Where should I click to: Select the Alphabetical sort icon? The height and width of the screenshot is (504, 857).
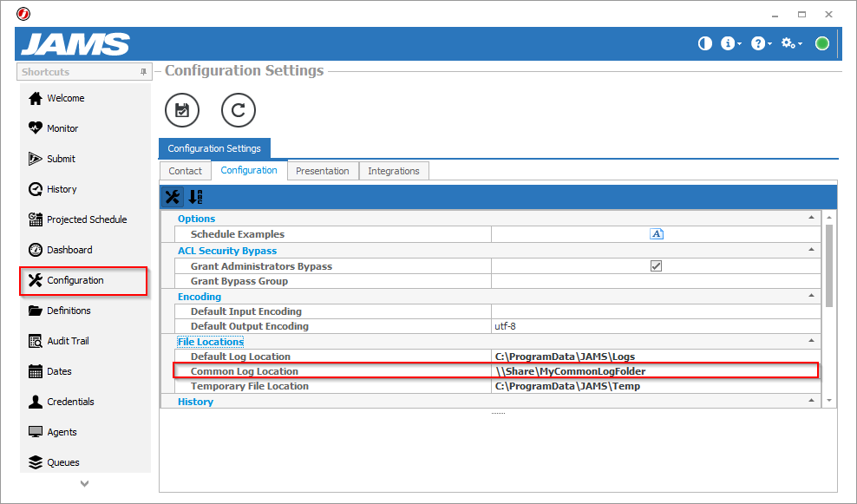pos(196,197)
